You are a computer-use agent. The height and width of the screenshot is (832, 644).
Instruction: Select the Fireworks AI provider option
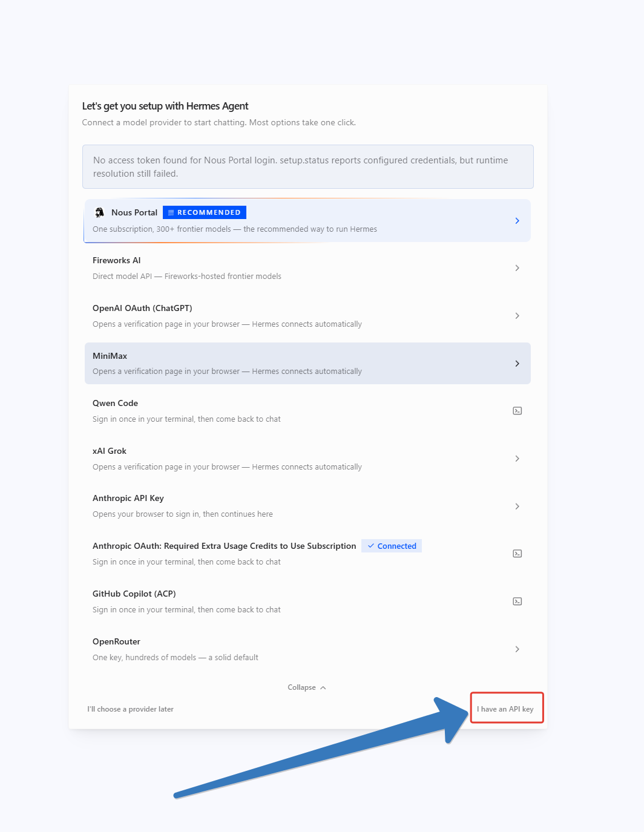(x=307, y=268)
